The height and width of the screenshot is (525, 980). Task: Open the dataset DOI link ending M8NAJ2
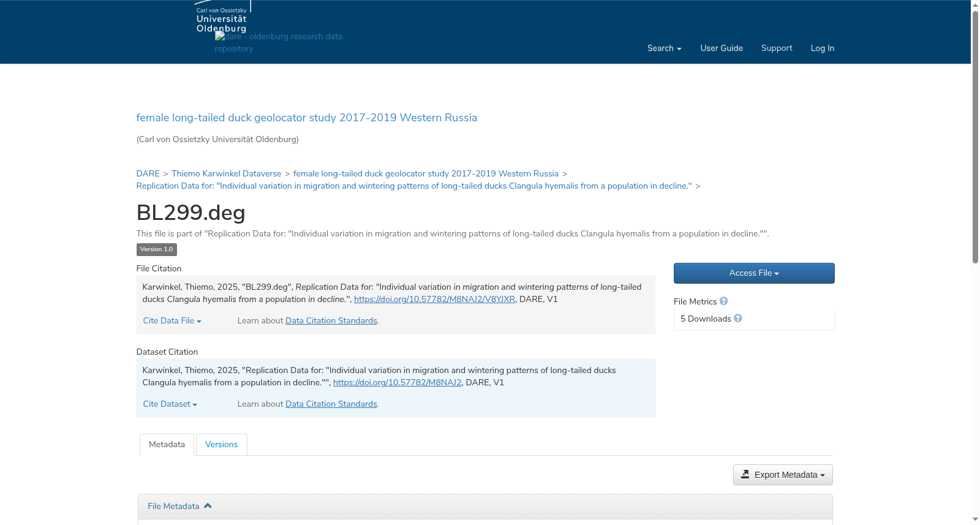pos(397,383)
